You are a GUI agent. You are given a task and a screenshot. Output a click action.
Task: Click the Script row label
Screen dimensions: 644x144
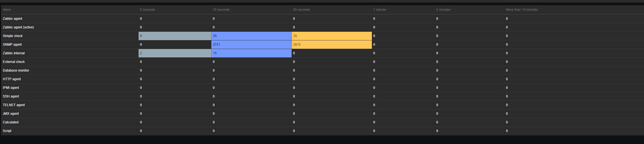pyautogui.click(x=7, y=131)
